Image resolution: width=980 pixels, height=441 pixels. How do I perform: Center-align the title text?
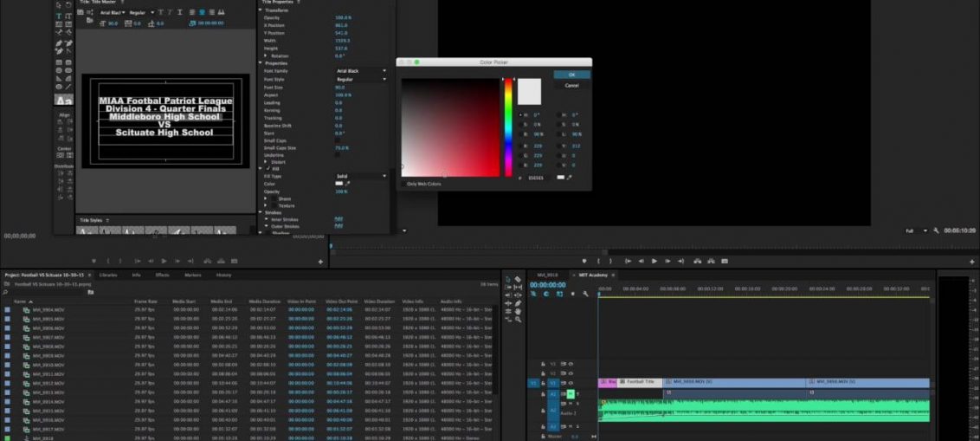202,12
